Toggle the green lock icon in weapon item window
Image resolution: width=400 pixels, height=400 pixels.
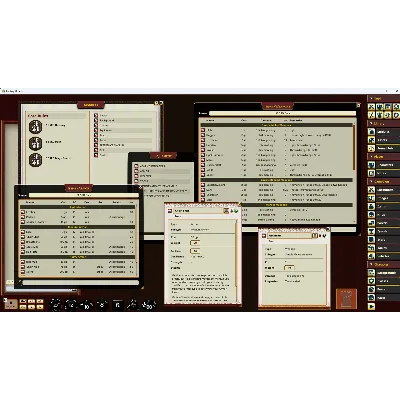pyautogui.click(x=324, y=235)
